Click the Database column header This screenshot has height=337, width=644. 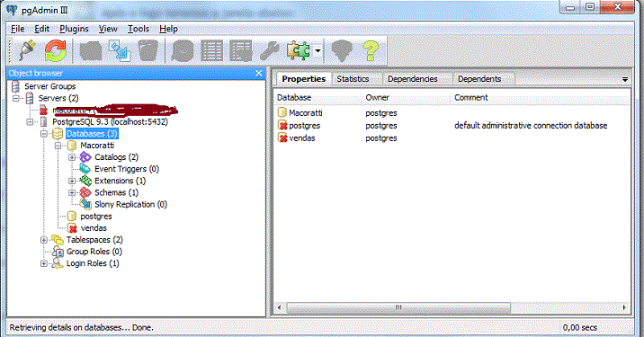pyautogui.click(x=318, y=98)
